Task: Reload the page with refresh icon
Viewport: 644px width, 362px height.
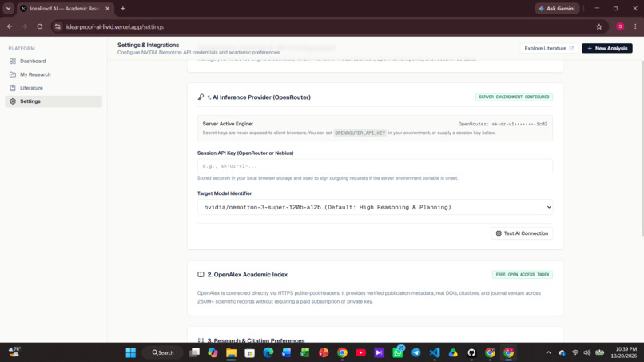Action: (x=40, y=26)
